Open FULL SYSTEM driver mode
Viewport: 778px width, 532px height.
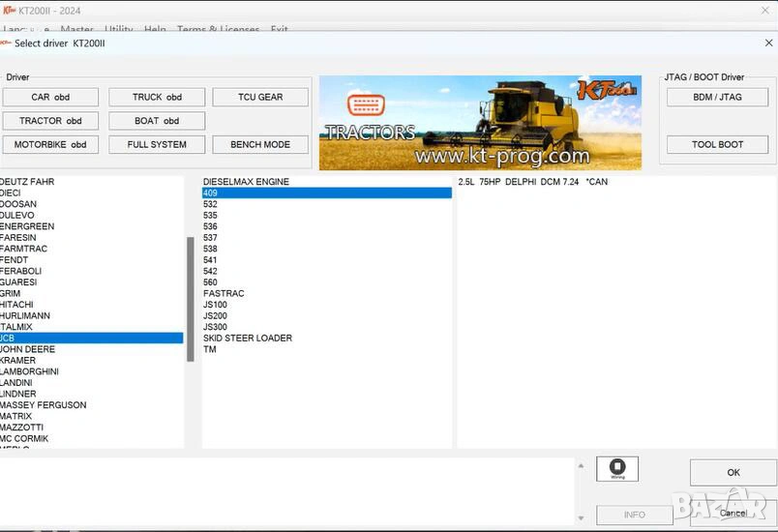157,144
